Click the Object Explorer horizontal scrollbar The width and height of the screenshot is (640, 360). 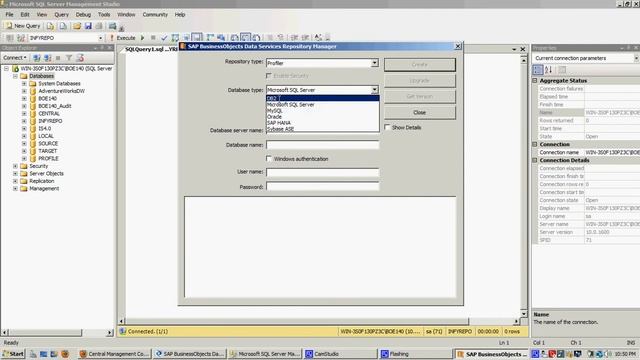[x=56, y=333]
